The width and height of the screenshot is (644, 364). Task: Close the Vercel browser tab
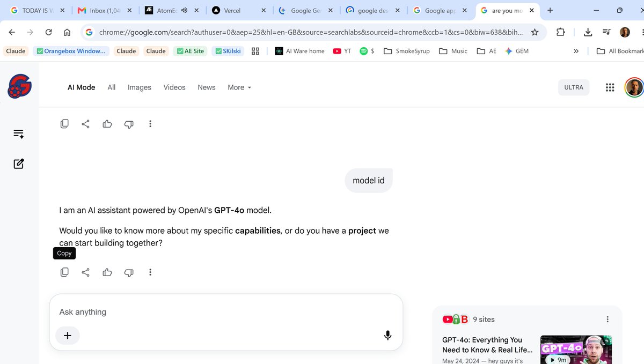(264, 10)
